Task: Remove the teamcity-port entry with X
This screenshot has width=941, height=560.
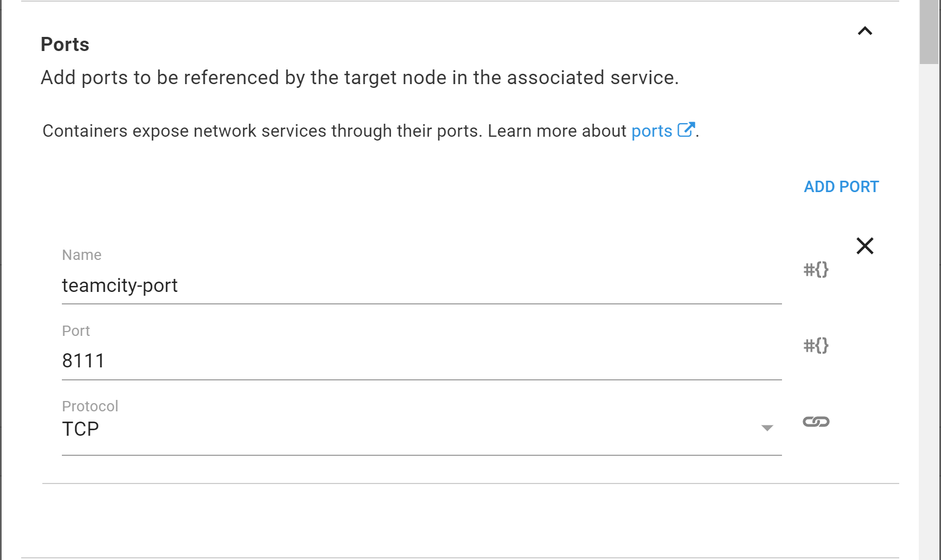Action: [864, 246]
